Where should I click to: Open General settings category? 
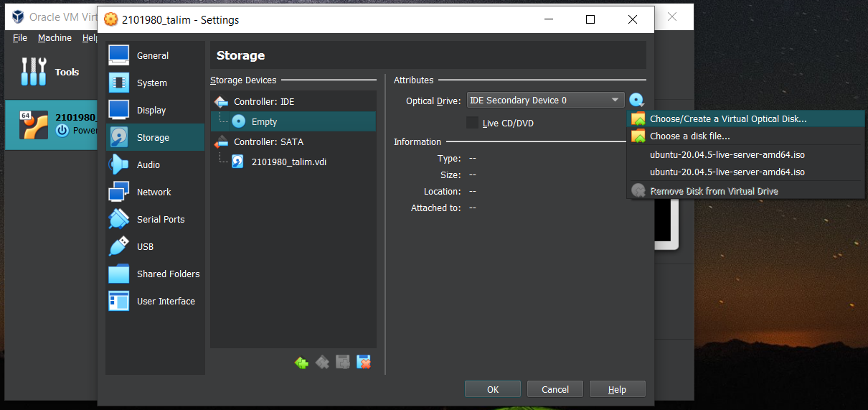coord(155,55)
